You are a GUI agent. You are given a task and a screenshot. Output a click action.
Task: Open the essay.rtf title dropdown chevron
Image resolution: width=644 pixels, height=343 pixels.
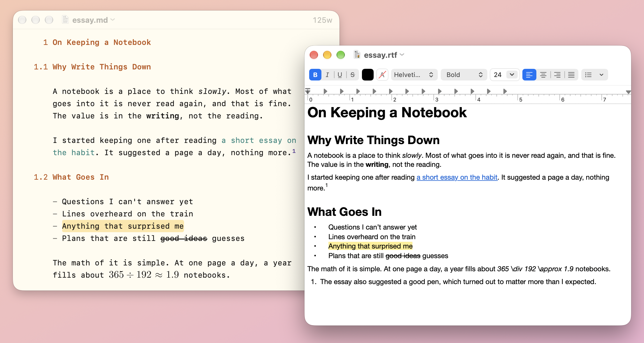tap(402, 55)
